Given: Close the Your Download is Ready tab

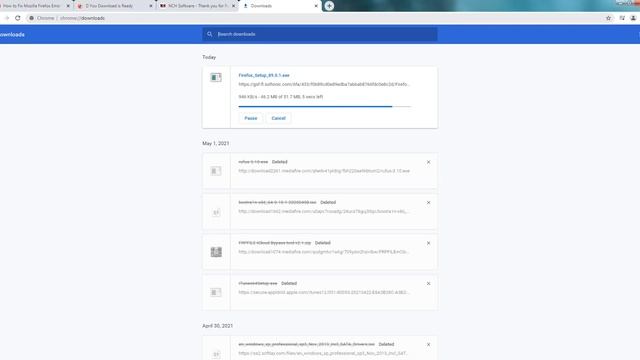Looking at the screenshot, I should pos(151,6).
